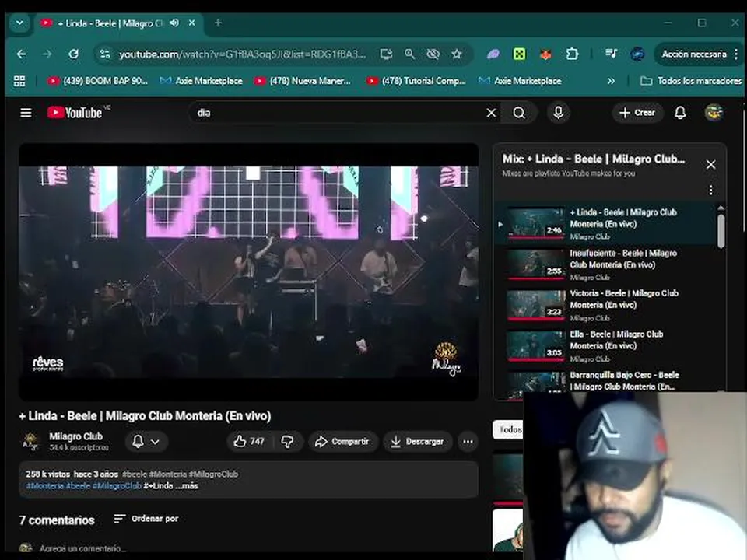The height and width of the screenshot is (560, 747).
Task: Mute the Linda - Beele tab audio icon
Action: [174, 23]
